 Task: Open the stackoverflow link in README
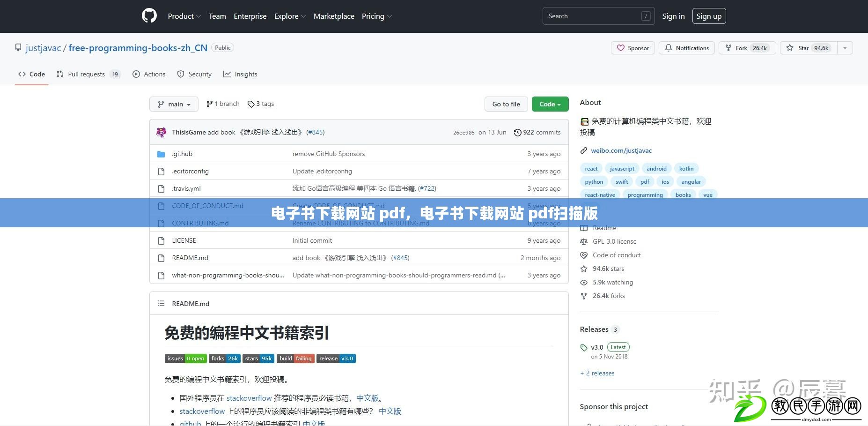click(249, 398)
